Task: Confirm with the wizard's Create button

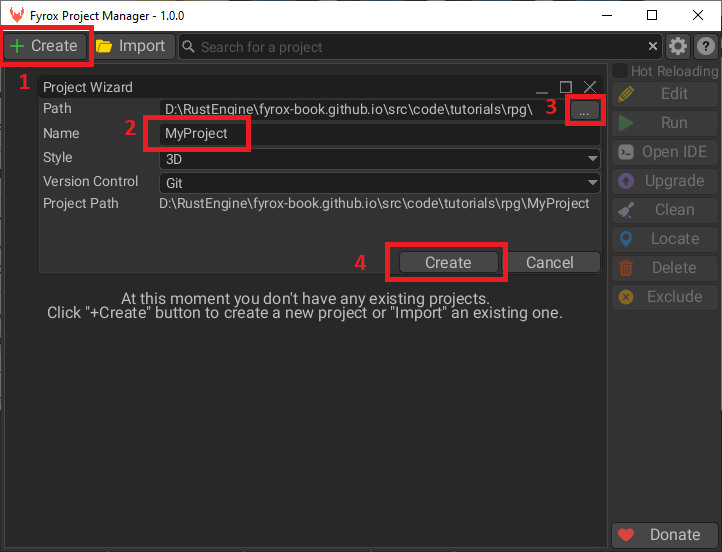Action: (448, 262)
